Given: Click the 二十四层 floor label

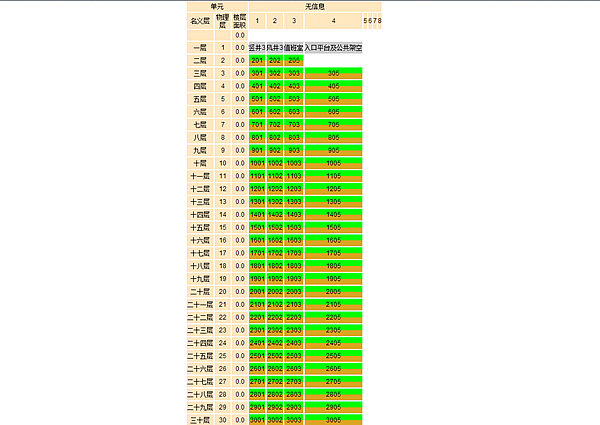Looking at the screenshot, I should [x=200, y=343].
